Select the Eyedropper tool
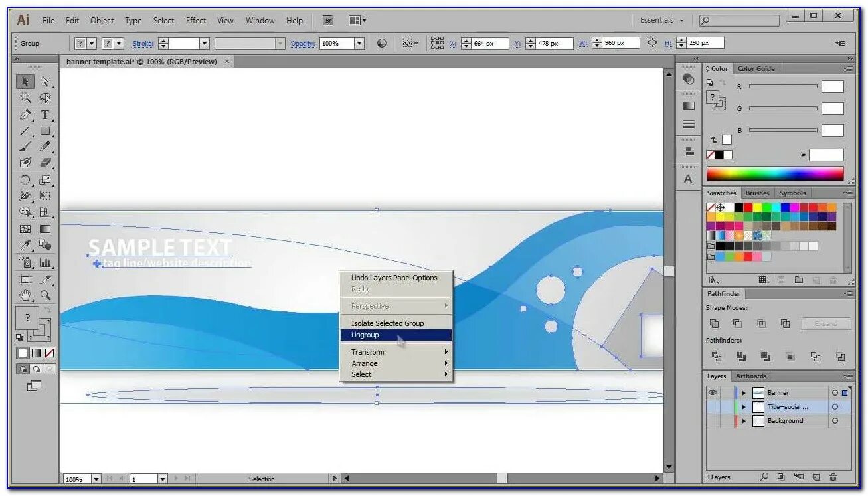The image size is (868, 496). pos(25,245)
